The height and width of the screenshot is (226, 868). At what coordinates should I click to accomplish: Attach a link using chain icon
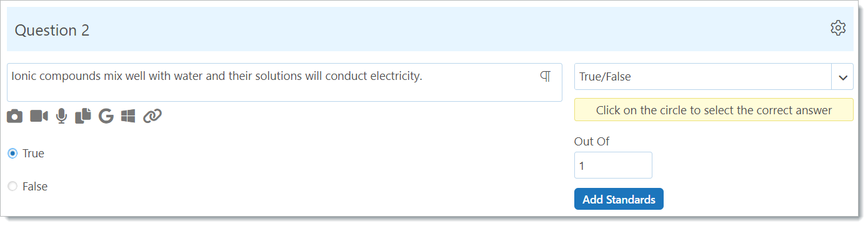(152, 116)
